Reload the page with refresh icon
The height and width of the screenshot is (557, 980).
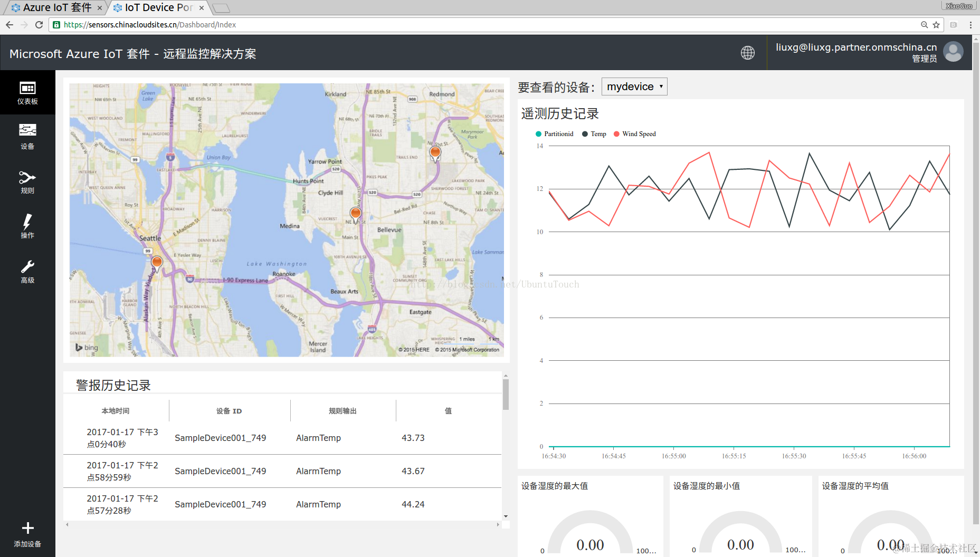click(39, 25)
